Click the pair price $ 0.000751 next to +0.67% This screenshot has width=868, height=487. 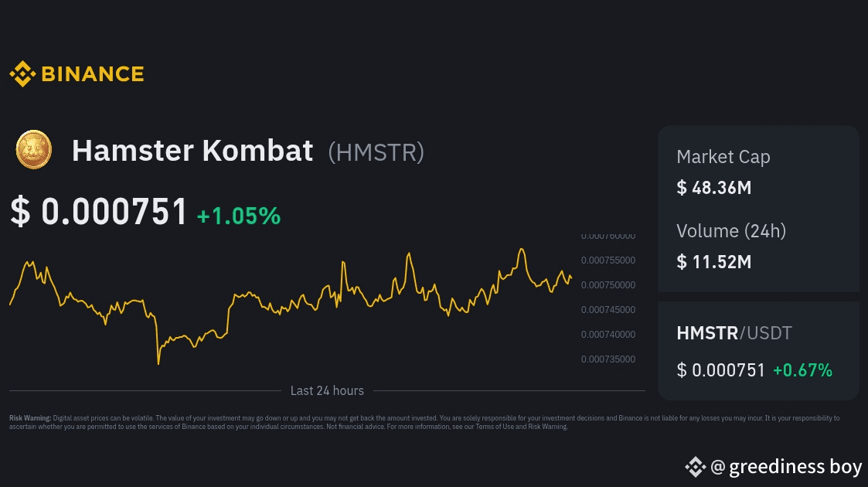(x=720, y=370)
